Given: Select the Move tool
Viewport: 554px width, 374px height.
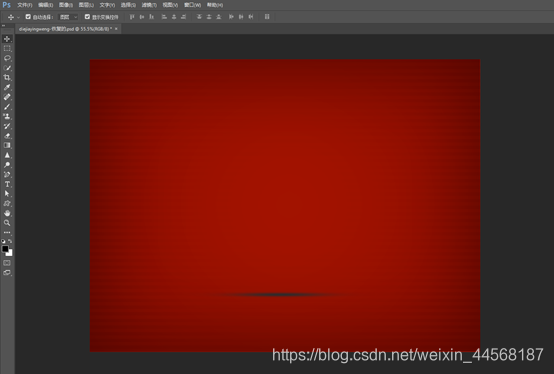Looking at the screenshot, I should [7, 39].
